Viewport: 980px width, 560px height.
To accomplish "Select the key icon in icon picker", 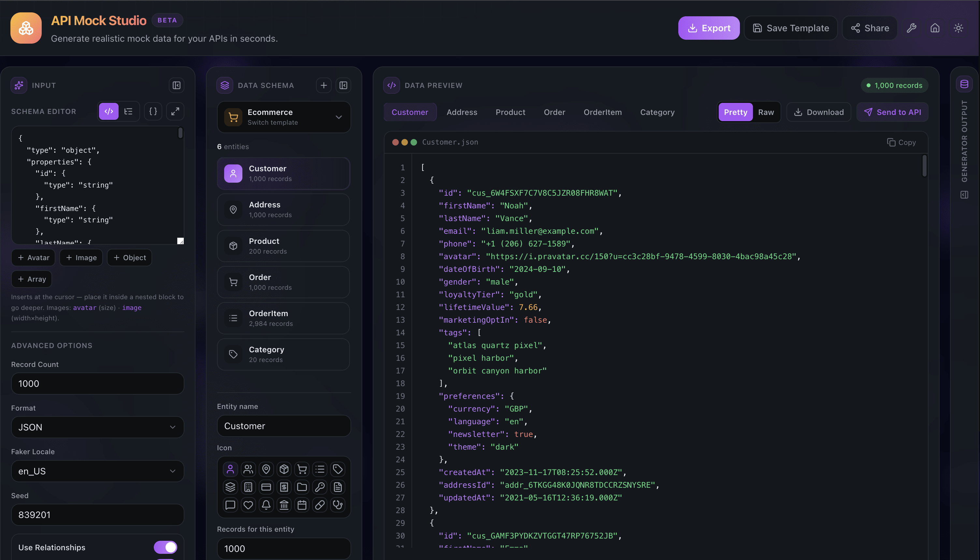I will 320,487.
